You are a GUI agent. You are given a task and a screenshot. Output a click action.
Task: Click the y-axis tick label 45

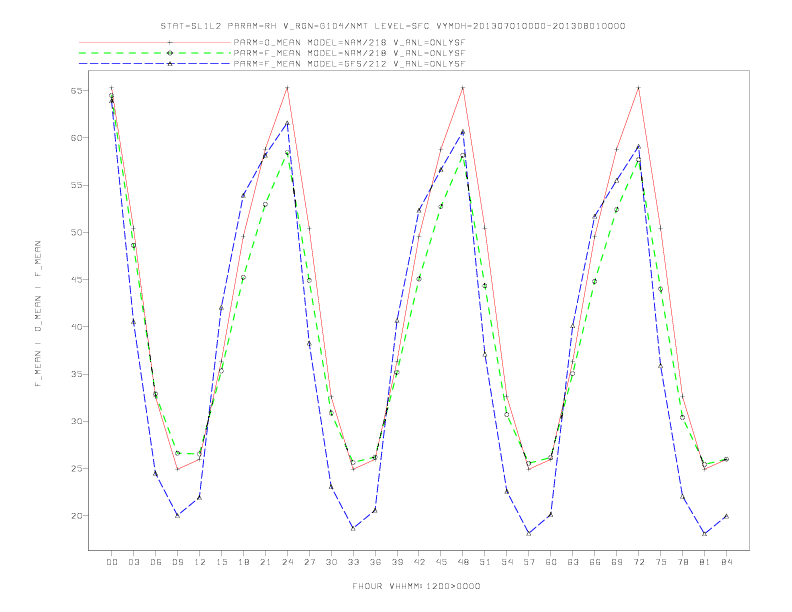point(76,280)
